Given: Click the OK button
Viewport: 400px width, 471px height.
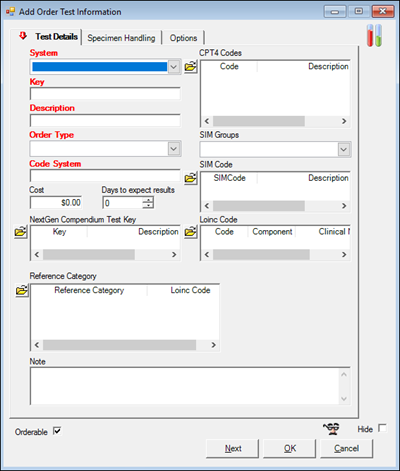Looking at the screenshot, I should click(x=289, y=448).
